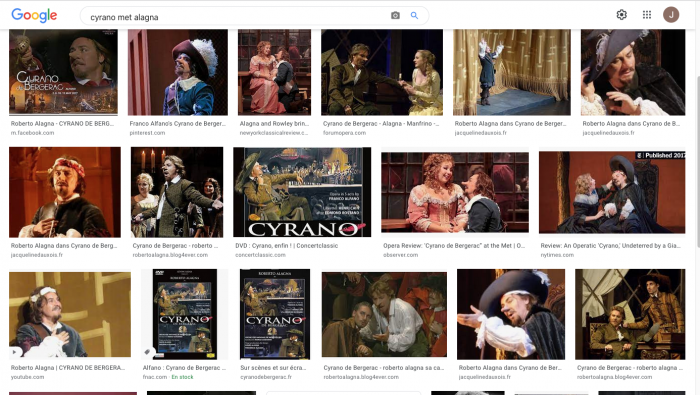The image size is (700, 395).
Task: Open the Opera Review observer.com image
Action: click(455, 192)
